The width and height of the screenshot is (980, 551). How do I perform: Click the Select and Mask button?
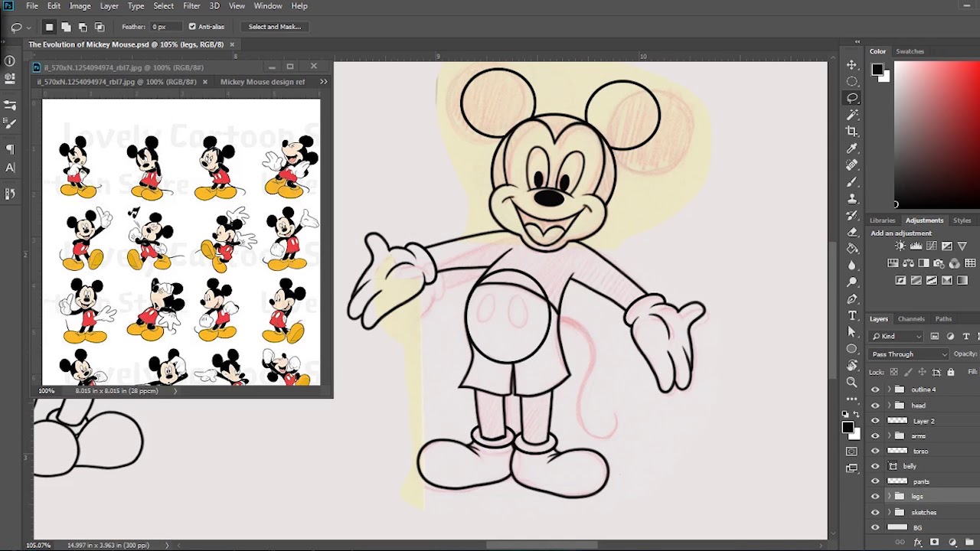pyautogui.click(x=275, y=27)
